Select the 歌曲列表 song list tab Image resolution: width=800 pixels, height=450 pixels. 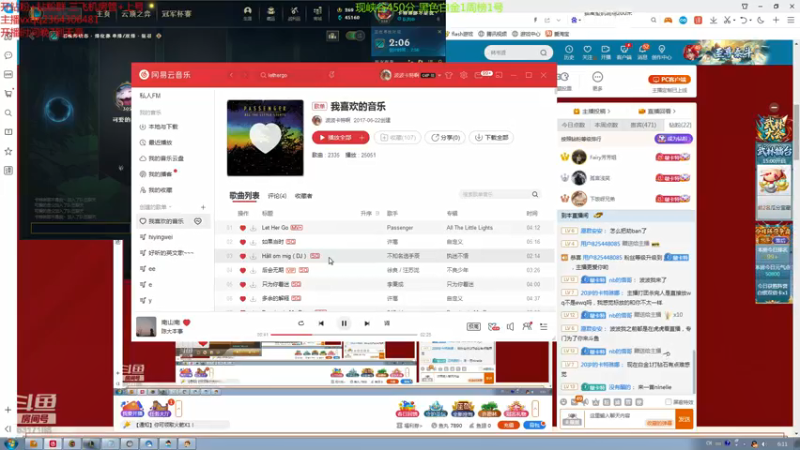(x=244, y=196)
